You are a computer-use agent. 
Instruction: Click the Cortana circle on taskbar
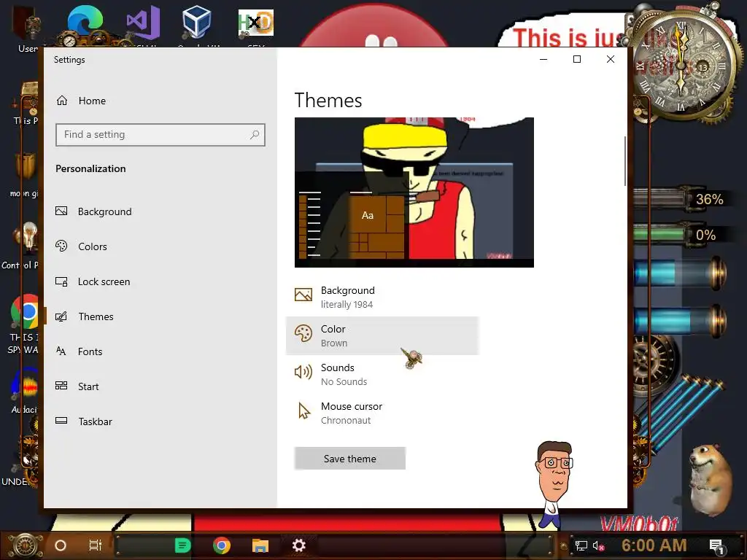click(61, 545)
